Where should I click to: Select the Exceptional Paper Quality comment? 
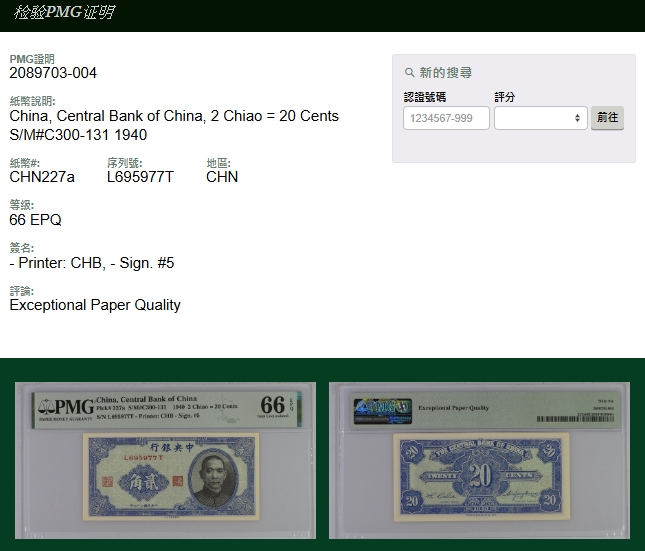point(95,305)
